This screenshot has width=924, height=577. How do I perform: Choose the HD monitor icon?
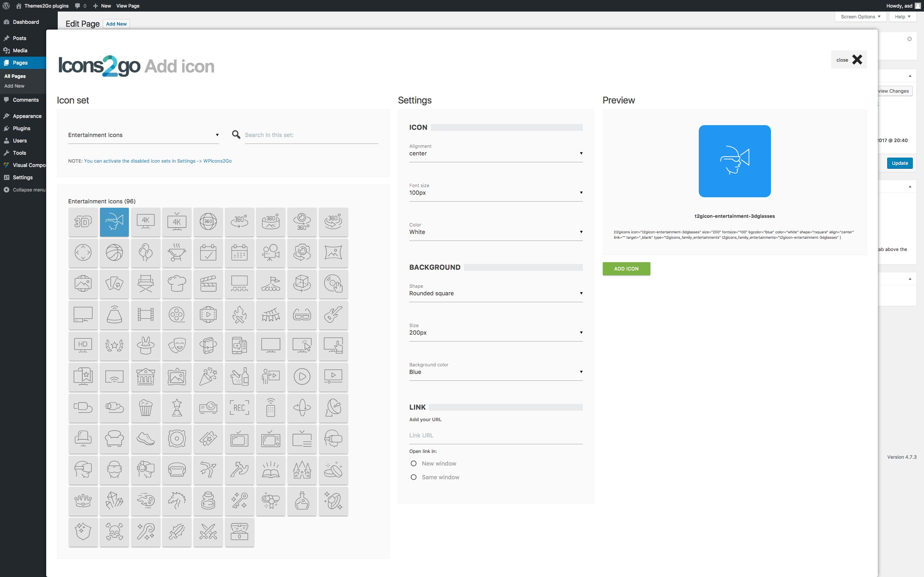tap(83, 346)
